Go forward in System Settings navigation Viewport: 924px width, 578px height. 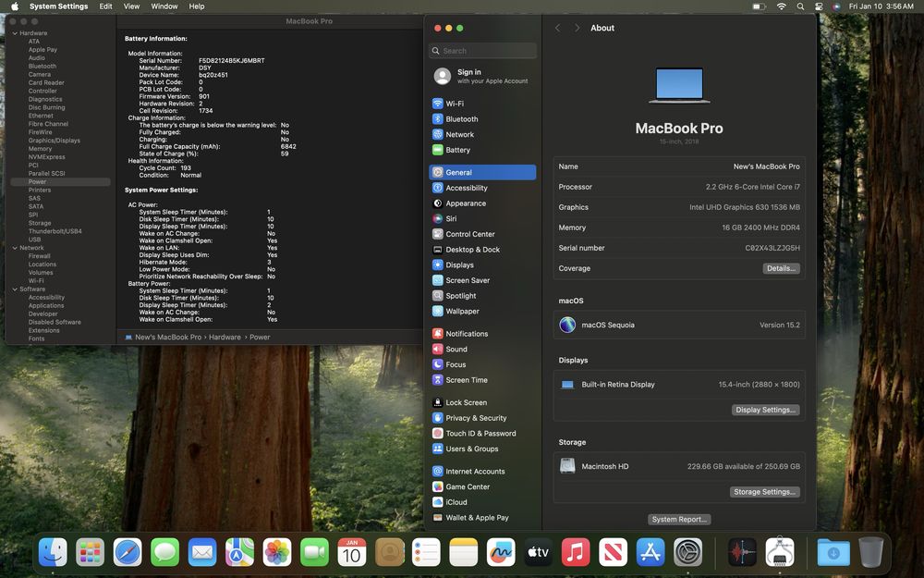click(577, 29)
